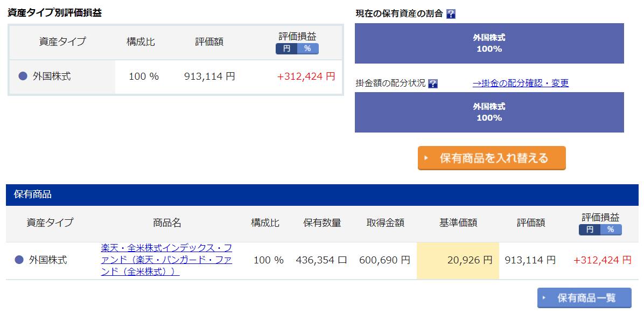Open 楽天・全米株式インデックス・ファンド product link
Image resolution: width=644 pixels, height=313 pixels.
click(x=166, y=260)
